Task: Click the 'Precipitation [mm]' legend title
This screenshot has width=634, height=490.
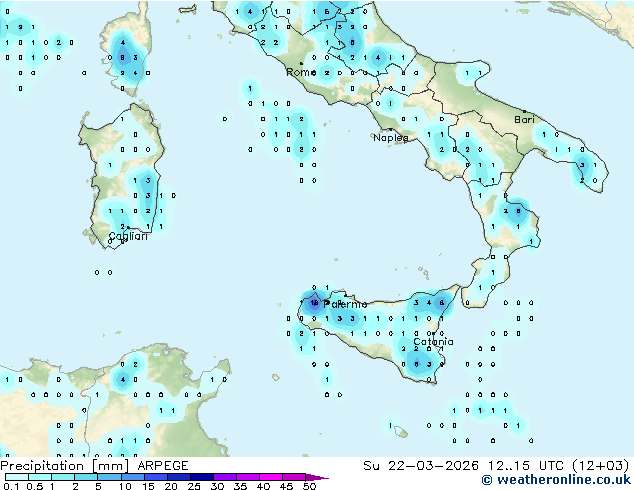Action: tap(65, 466)
